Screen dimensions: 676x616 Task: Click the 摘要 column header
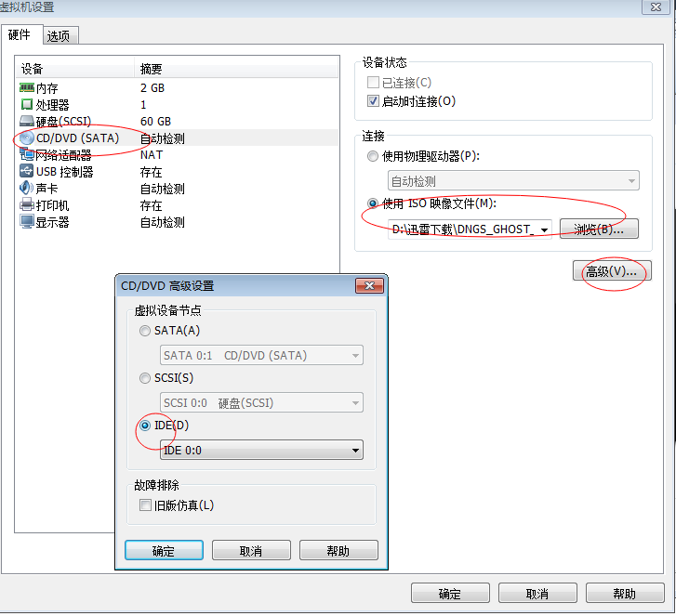pos(237,69)
